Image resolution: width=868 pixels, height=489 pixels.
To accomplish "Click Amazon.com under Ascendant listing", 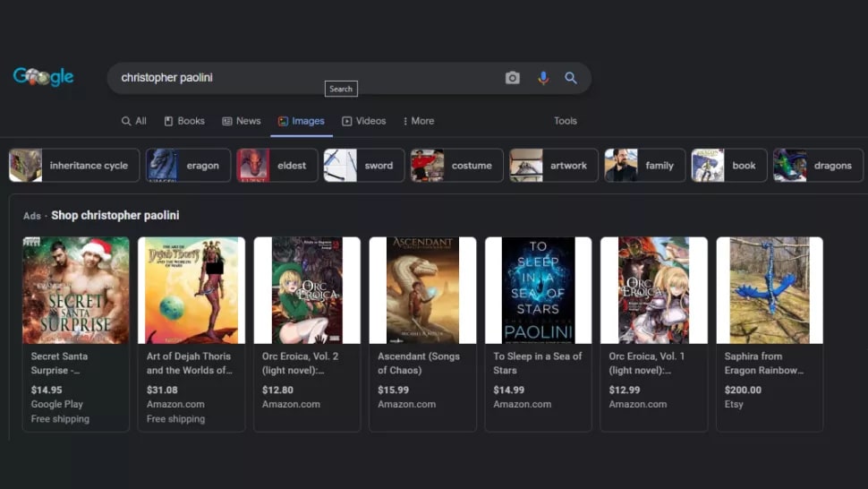I will tap(407, 404).
